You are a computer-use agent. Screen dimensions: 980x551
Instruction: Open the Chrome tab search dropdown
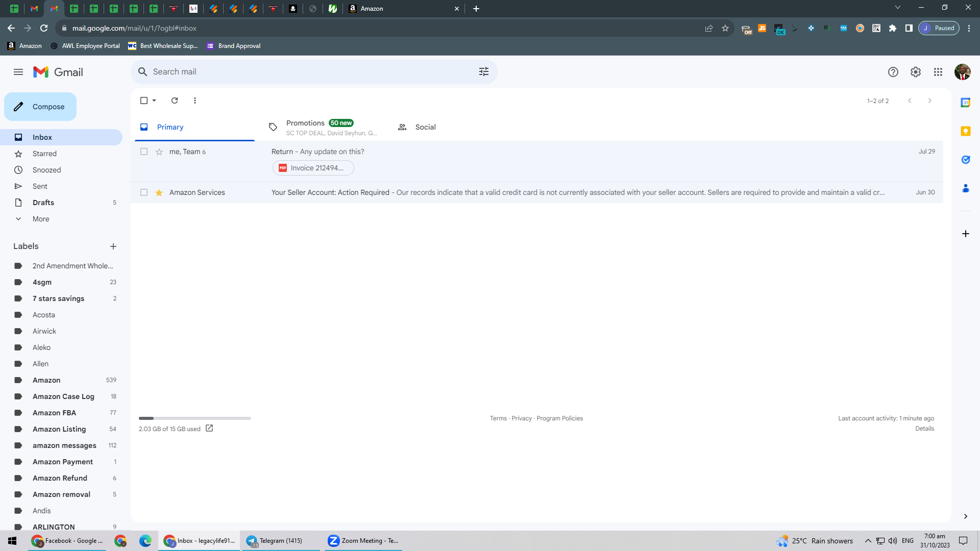click(x=898, y=8)
